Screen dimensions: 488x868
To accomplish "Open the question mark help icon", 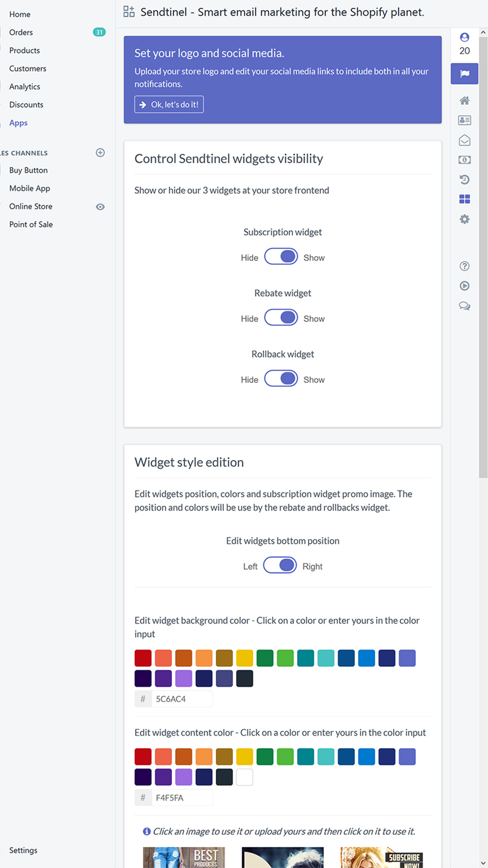I will tap(465, 266).
